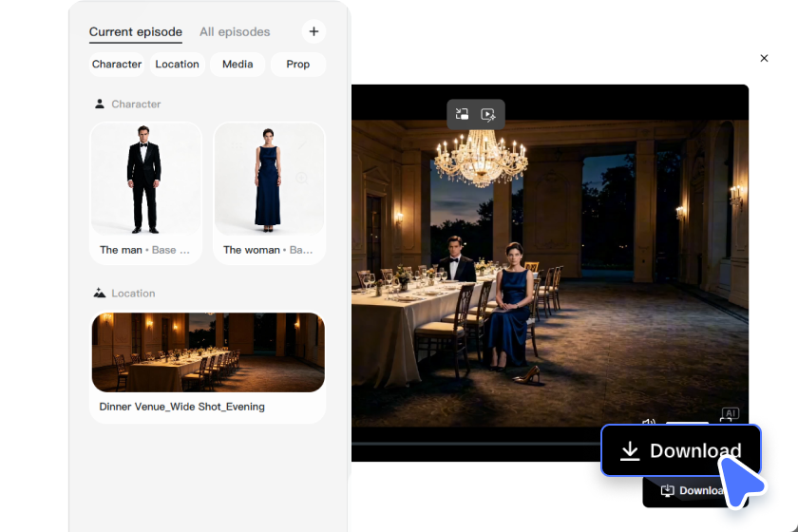The width and height of the screenshot is (798, 532).
Task: Click "The woman" label text
Action: point(252,250)
